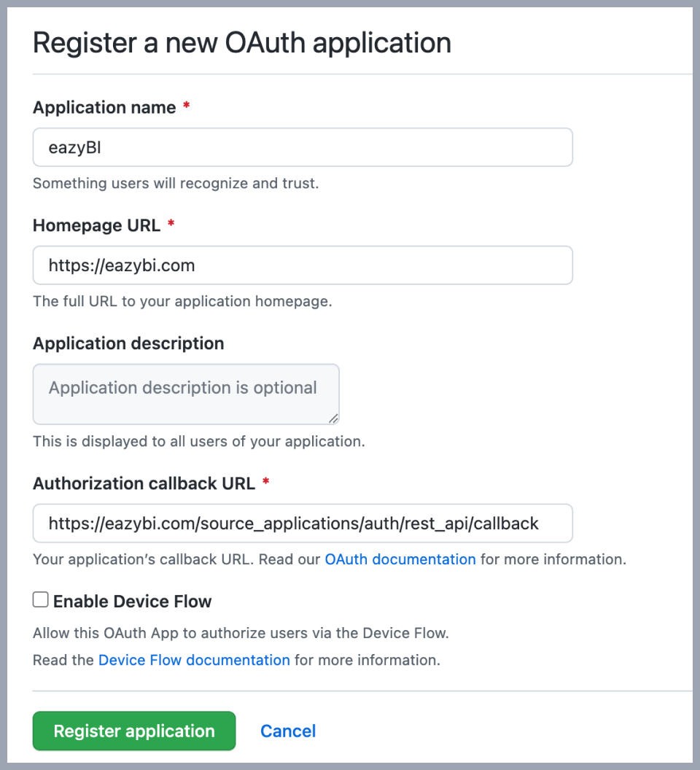Cancel the OAuth application registration
This screenshot has height=770, width=700.
[x=288, y=731]
